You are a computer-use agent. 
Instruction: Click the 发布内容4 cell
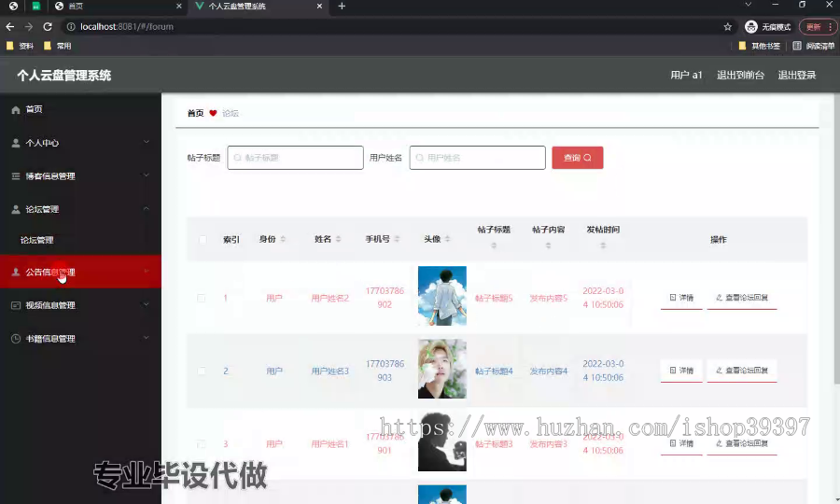tap(549, 371)
